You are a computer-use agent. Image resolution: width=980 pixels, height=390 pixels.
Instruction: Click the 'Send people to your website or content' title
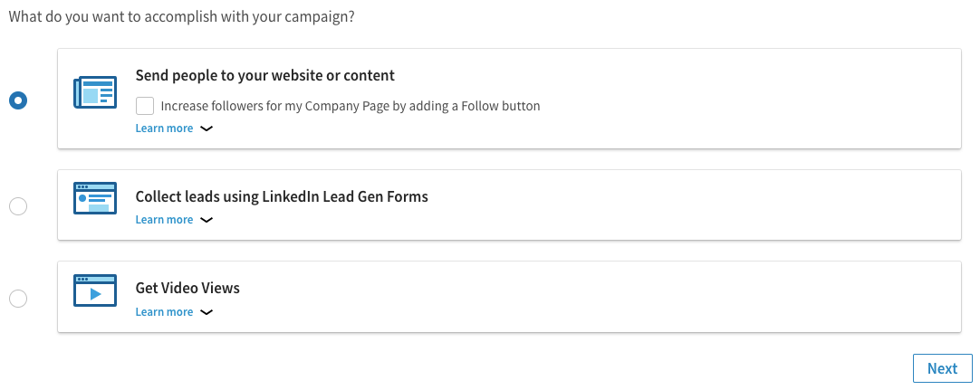[x=265, y=75]
